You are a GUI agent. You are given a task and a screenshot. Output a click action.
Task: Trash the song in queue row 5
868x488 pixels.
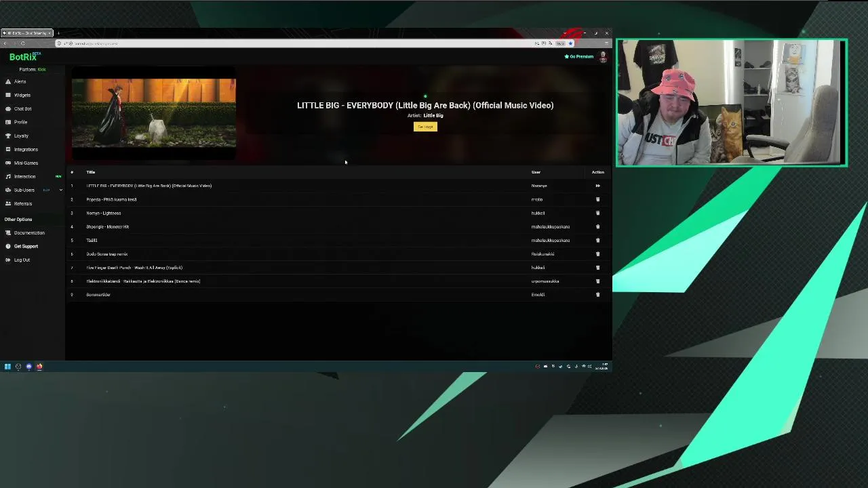point(597,240)
